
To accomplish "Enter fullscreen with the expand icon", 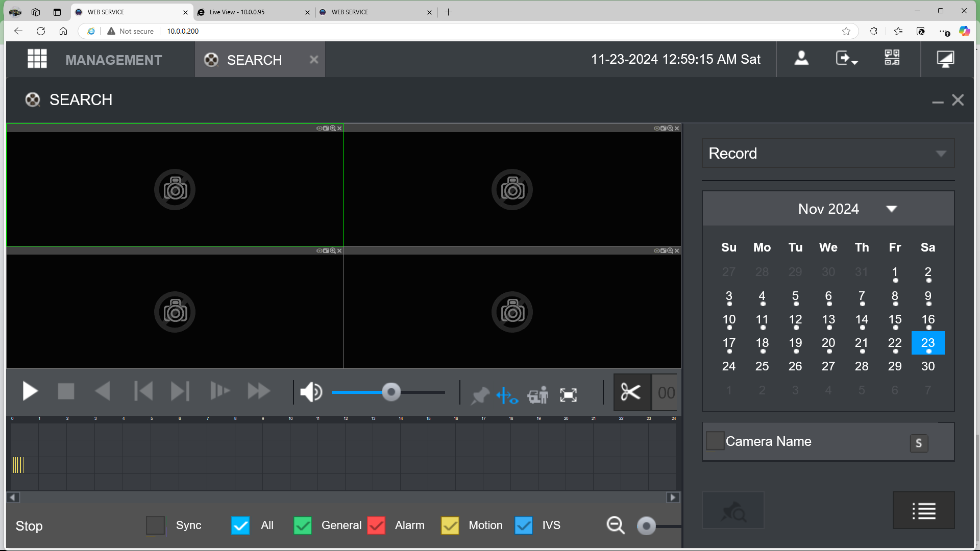I will 569,395.
